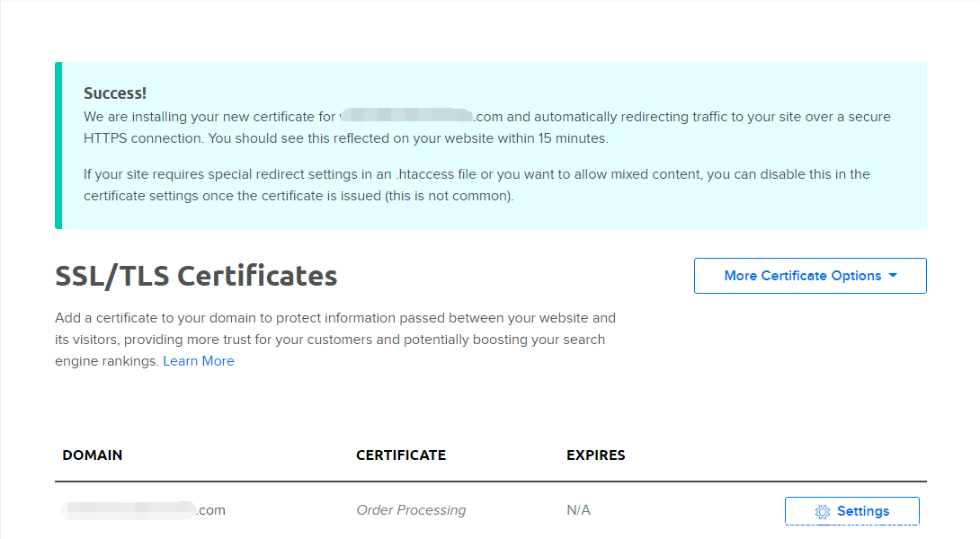
Task: Click the Success! heading in the banner
Action: click(x=115, y=93)
